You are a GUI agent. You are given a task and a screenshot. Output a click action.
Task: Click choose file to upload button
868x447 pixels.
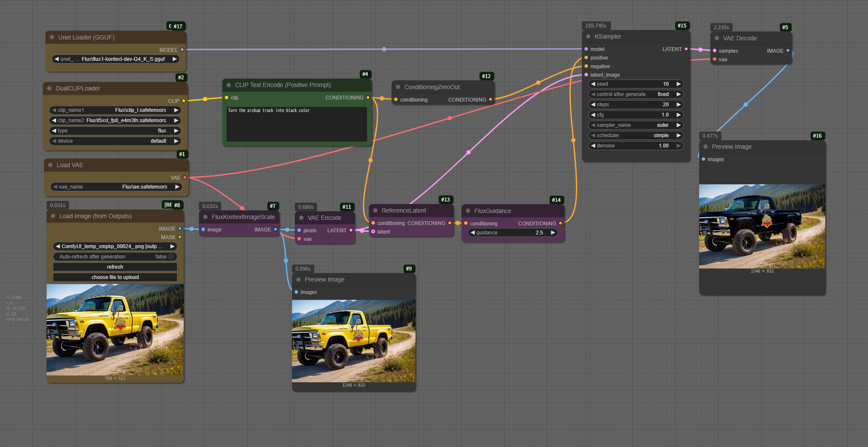tap(115, 277)
